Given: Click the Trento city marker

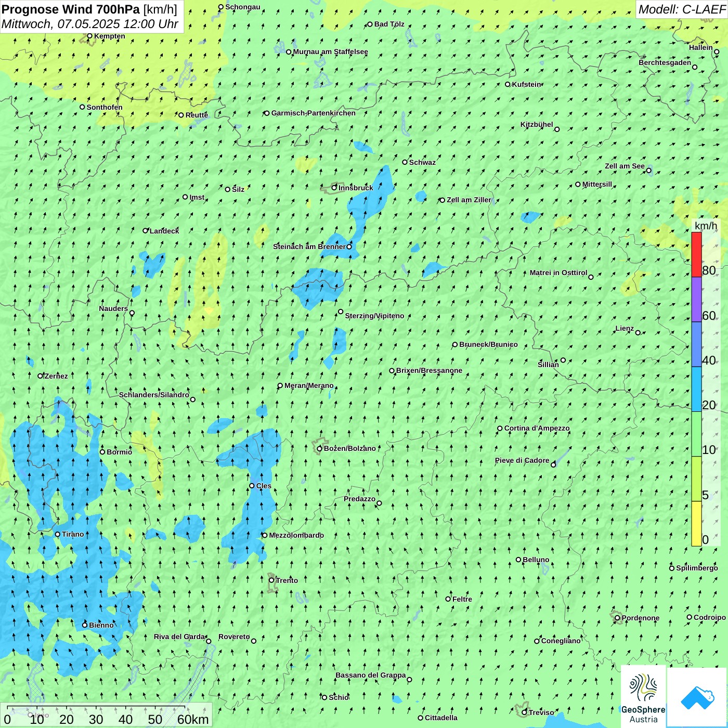Looking at the screenshot, I should click(x=271, y=580).
